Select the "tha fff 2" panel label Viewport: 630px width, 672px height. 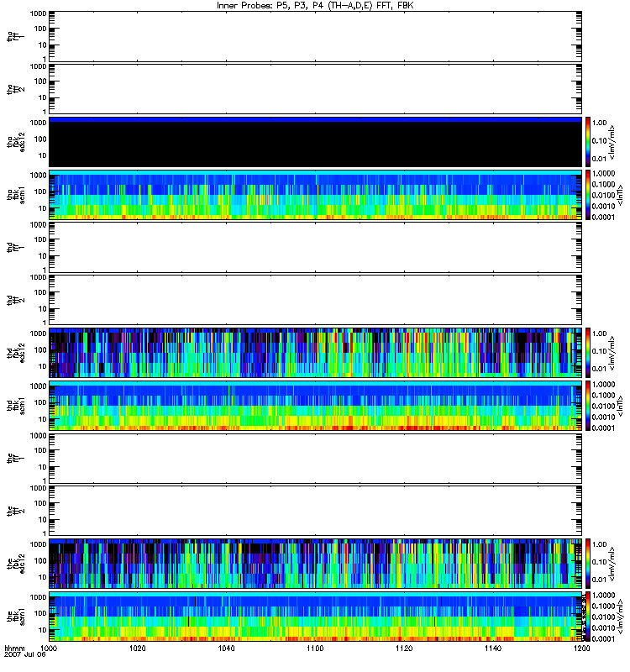pyautogui.click(x=15, y=89)
